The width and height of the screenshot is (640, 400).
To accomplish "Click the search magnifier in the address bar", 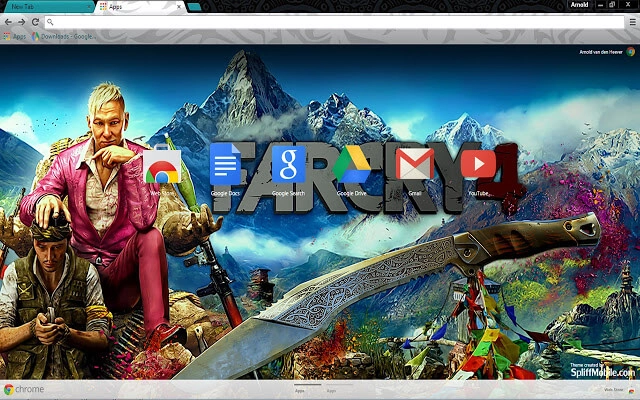I will pos(50,22).
